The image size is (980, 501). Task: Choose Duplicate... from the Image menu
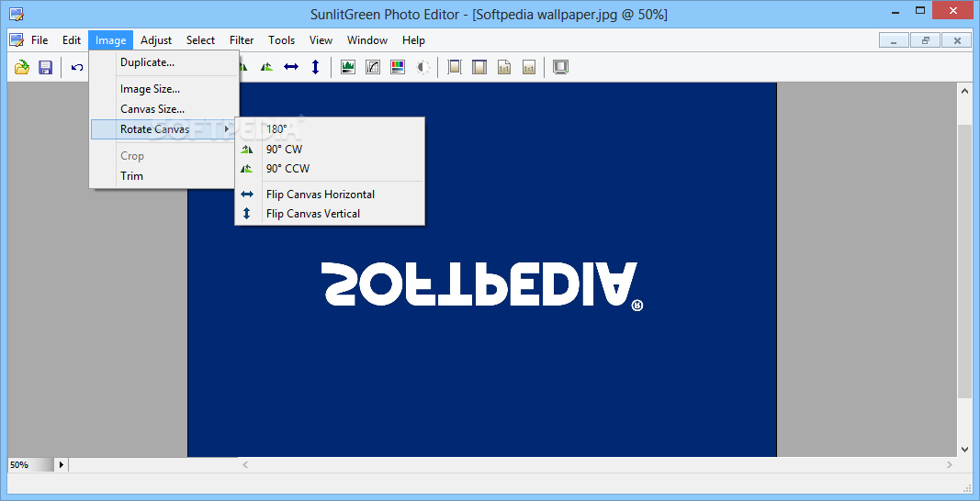tap(164, 62)
